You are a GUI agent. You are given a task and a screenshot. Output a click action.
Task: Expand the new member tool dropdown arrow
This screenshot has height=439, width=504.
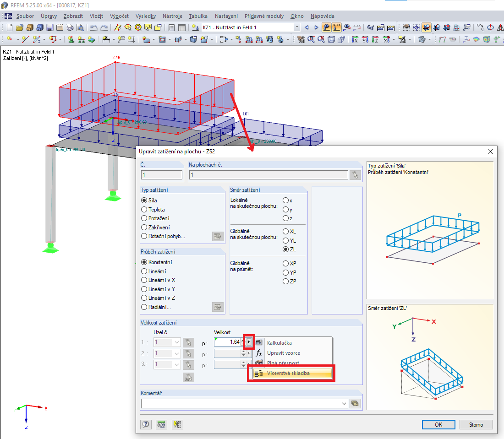44,39
